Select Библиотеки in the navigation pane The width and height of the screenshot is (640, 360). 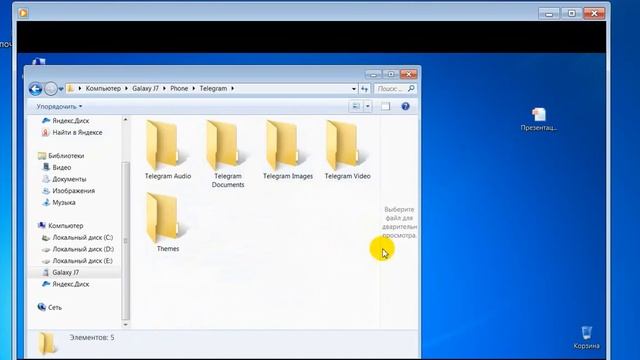click(x=61, y=156)
